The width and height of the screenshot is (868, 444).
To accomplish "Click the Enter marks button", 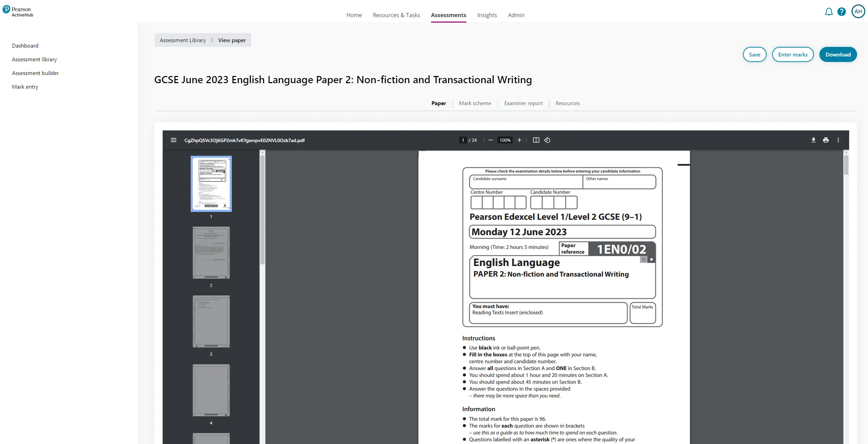I will pyautogui.click(x=793, y=54).
